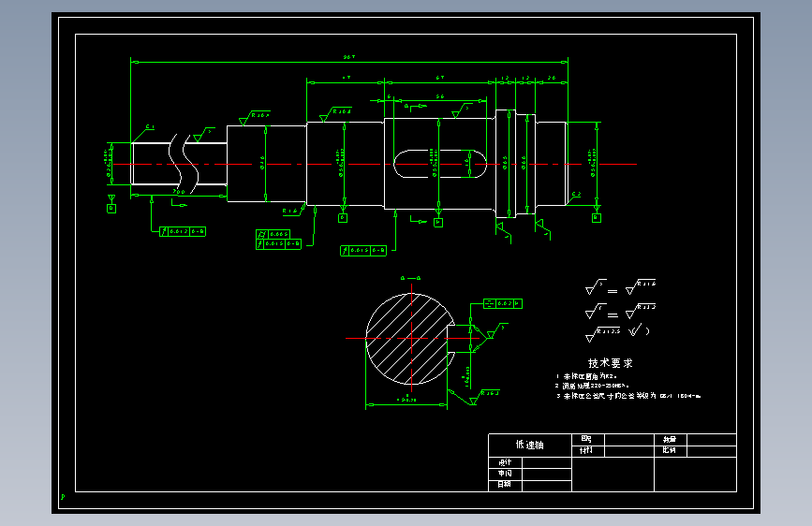Click the datum box at far right shaft end
The height and width of the screenshot is (526, 812).
click(x=597, y=218)
